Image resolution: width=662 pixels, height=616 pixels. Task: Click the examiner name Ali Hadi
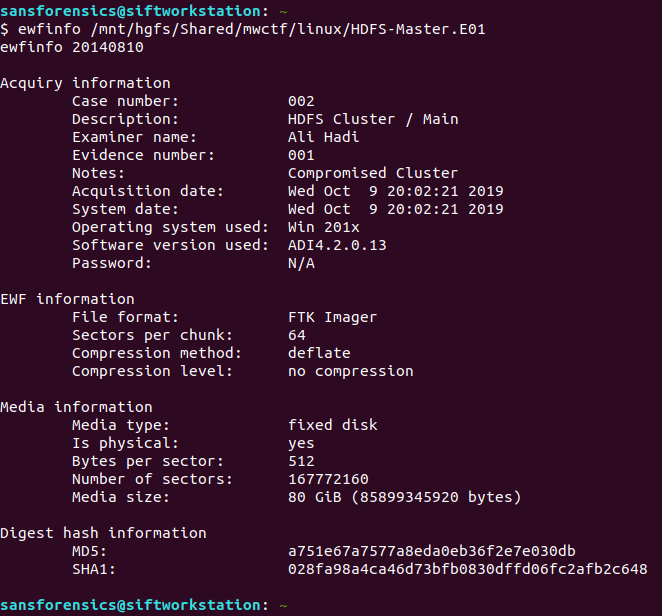[323, 137]
